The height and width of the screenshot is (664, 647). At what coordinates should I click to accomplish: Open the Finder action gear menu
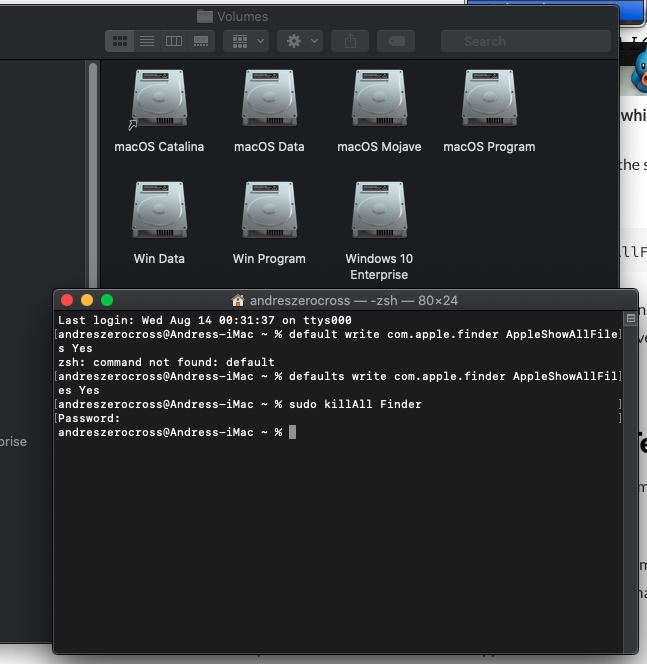point(300,41)
